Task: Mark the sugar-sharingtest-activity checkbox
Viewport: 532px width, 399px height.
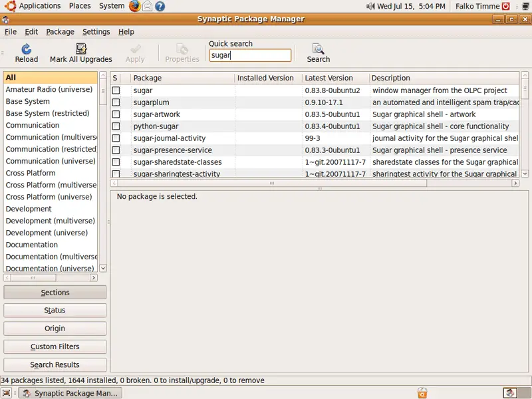Action: pyautogui.click(x=116, y=174)
